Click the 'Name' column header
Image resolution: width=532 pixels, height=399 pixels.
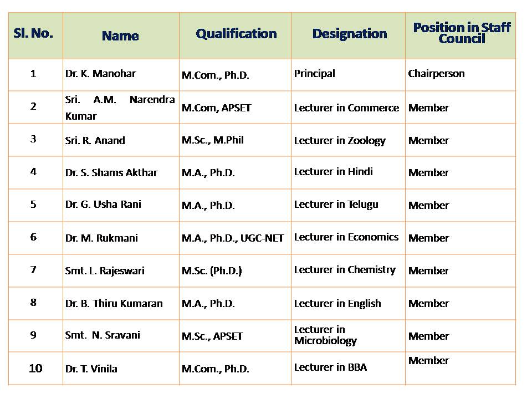click(120, 36)
